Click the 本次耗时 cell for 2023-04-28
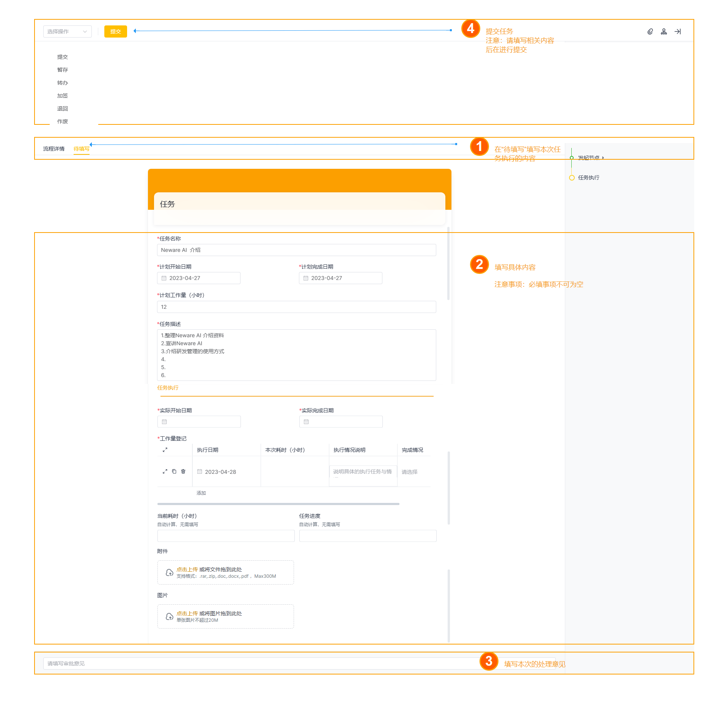The width and height of the screenshot is (728, 709). point(295,472)
